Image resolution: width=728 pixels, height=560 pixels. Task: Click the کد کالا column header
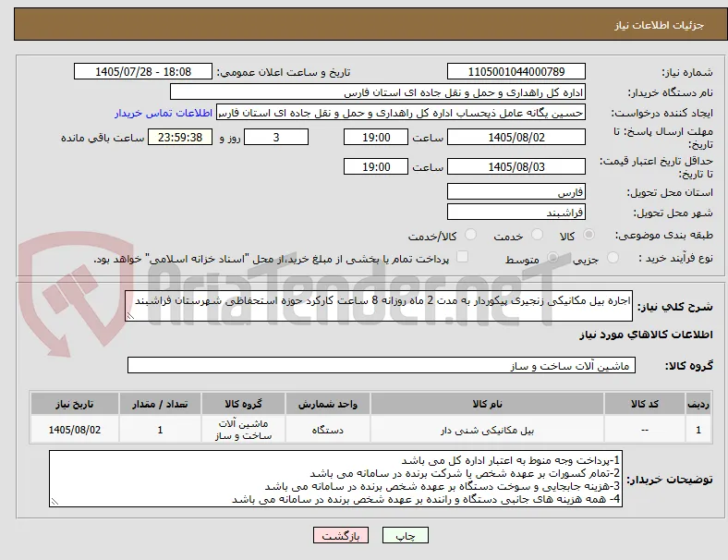pyautogui.click(x=645, y=404)
